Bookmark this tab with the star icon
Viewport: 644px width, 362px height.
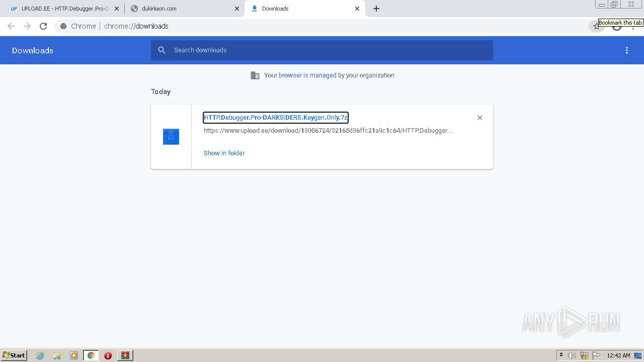coord(596,26)
